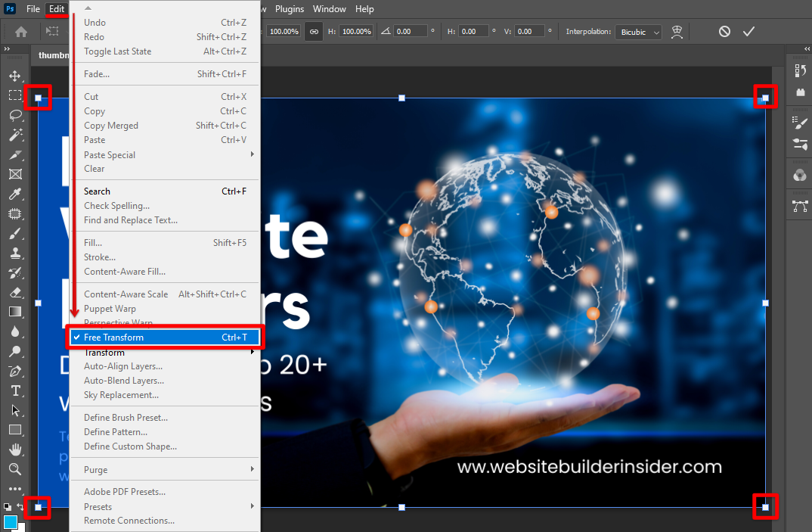Select the Lasso tool

(x=15, y=115)
